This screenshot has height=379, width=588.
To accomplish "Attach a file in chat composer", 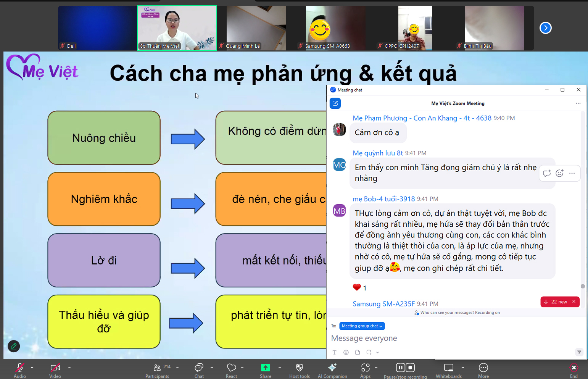I will pos(358,352).
